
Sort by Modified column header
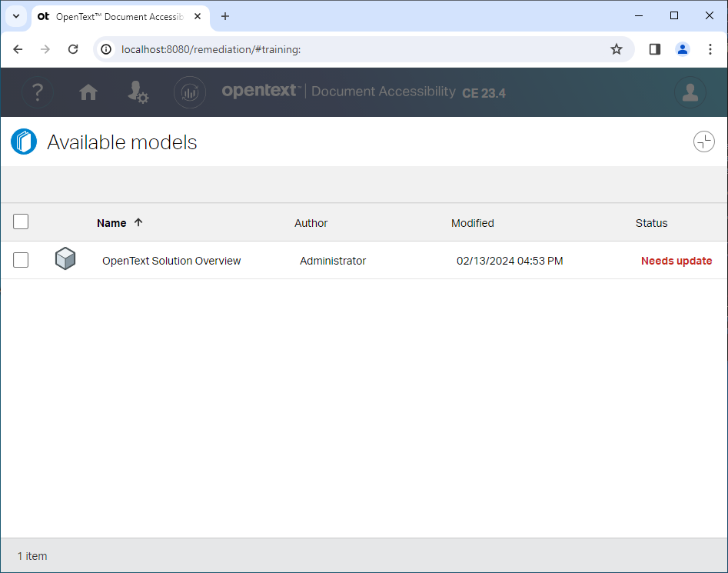pos(472,223)
